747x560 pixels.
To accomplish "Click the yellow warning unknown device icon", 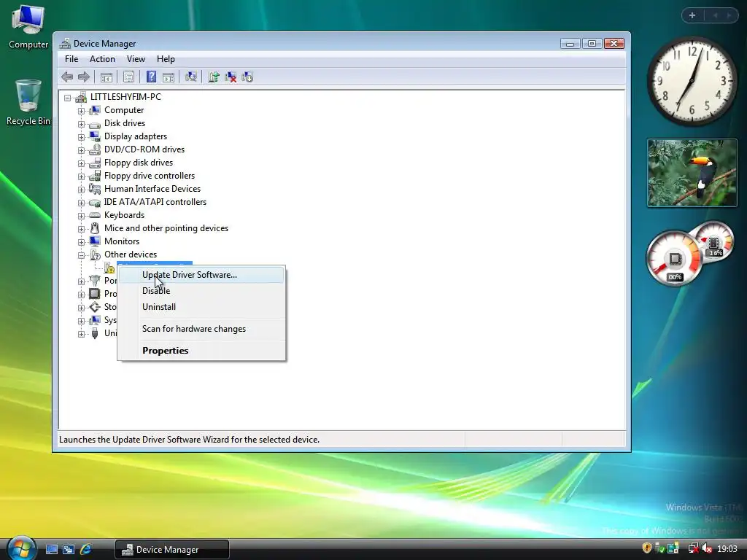I will pyautogui.click(x=109, y=268).
